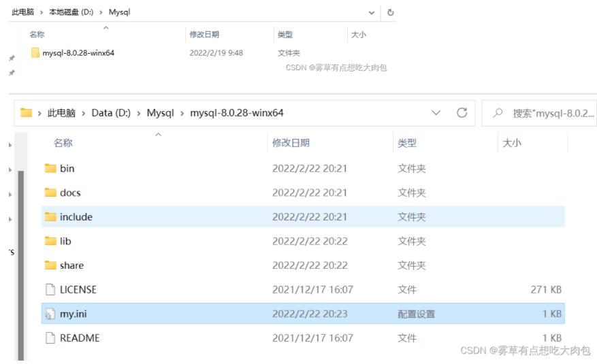Expand the first navigation pane tree arrow

tap(10, 146)
